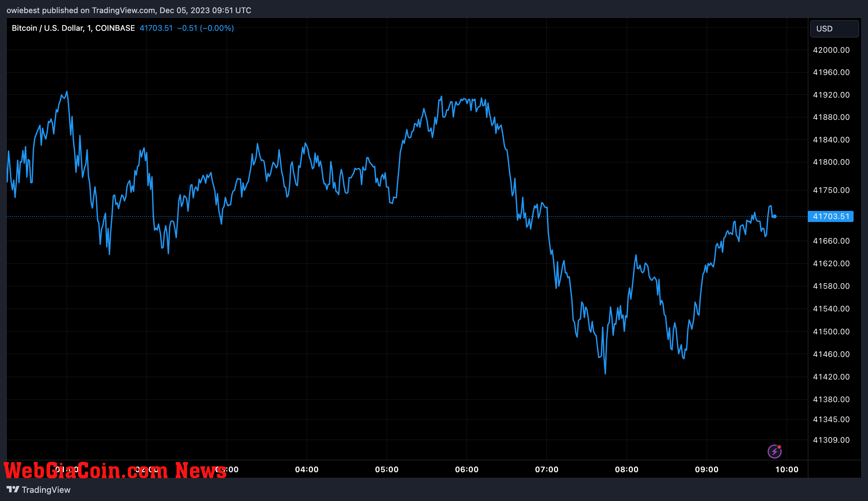Click the 41800.00 price axis label
Viewport: 868px width, 501px height.
(831, 162)
